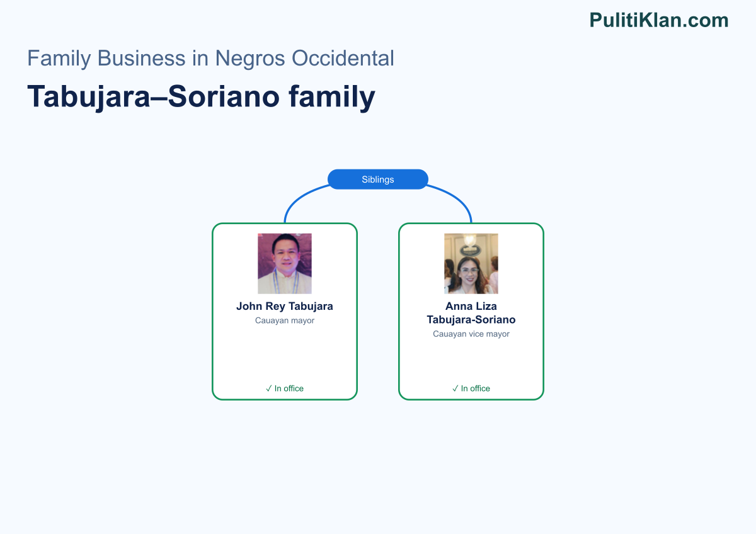Click In office checkmark on Anna Liza's card
Screen dimensions: 756x534
(455, 389)
